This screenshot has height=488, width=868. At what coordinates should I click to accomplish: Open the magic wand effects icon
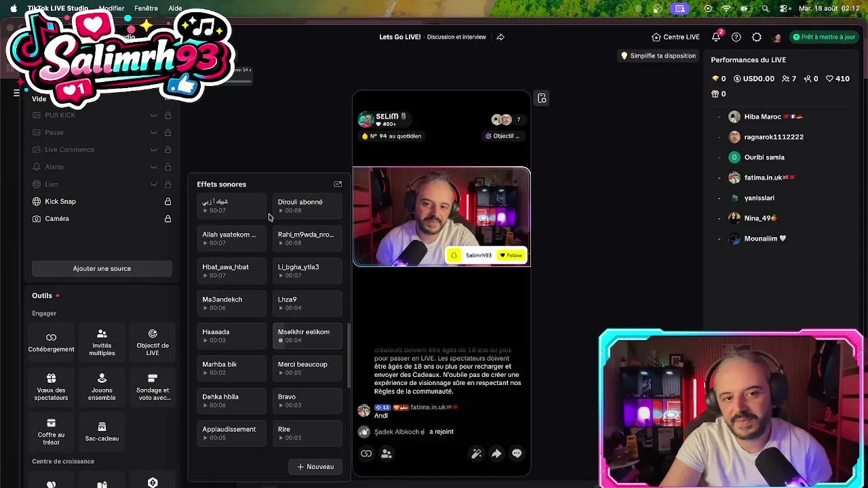(477, 453)
